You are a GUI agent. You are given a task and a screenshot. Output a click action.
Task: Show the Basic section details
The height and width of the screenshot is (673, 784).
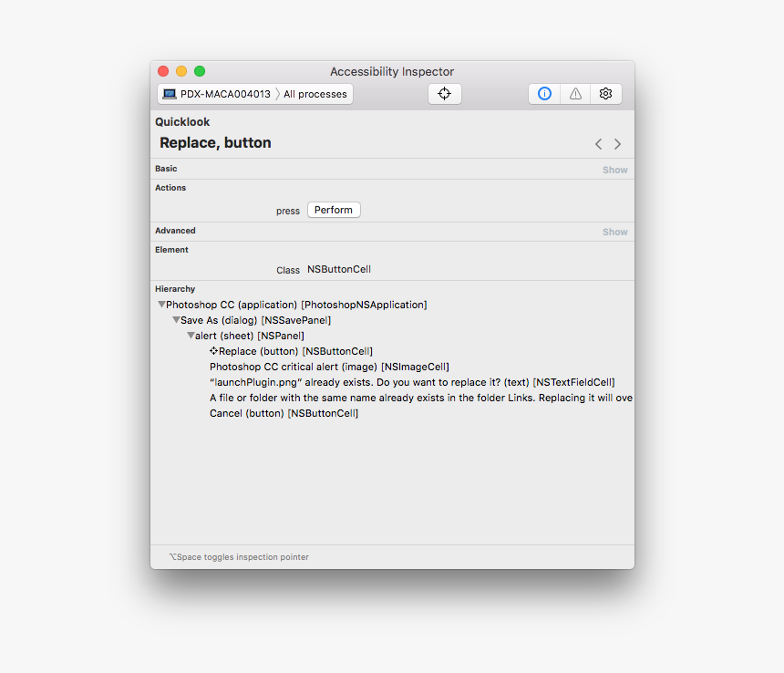614,169
